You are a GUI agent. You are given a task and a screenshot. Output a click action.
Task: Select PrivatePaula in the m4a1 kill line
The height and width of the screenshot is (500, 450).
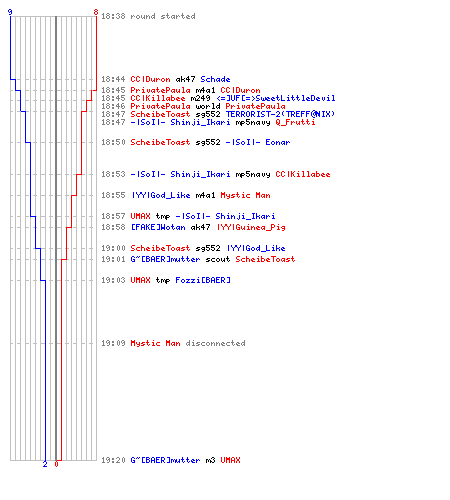(160, 90)
